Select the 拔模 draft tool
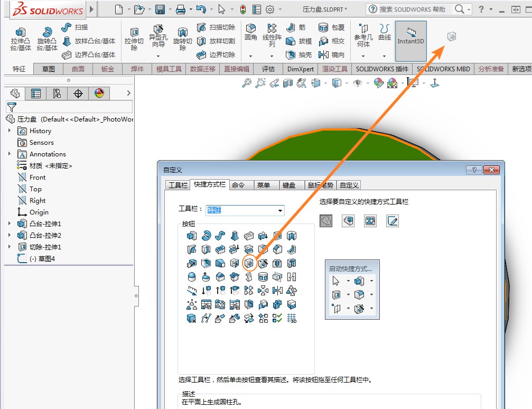532x409 pixels. point(298,41)
